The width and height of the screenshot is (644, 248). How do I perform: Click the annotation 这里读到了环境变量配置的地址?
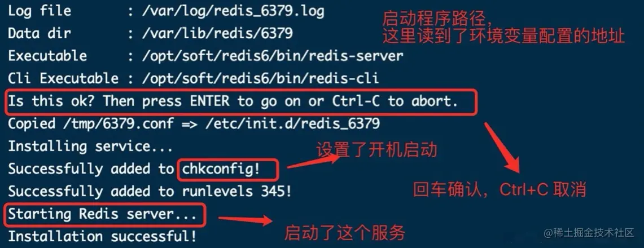503,36
